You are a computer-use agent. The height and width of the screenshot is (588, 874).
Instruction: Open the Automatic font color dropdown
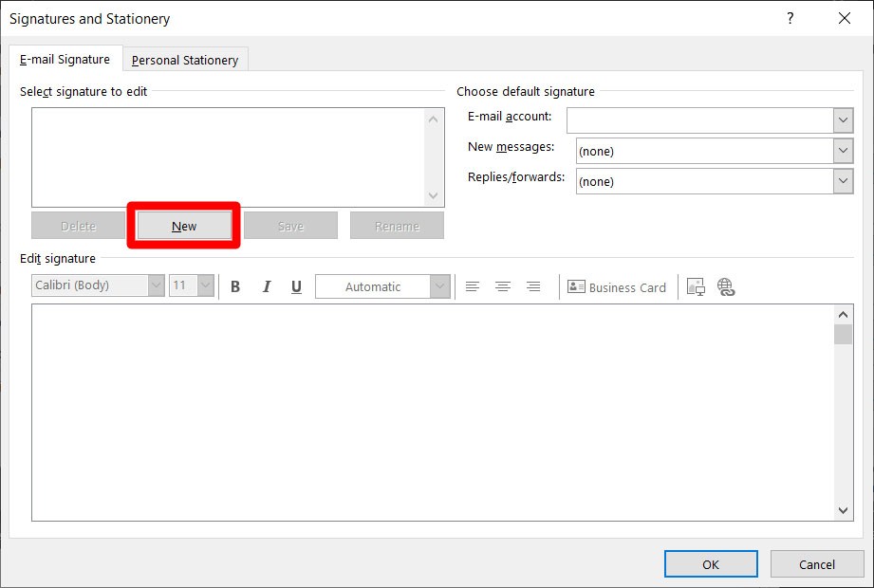[438, 286]
